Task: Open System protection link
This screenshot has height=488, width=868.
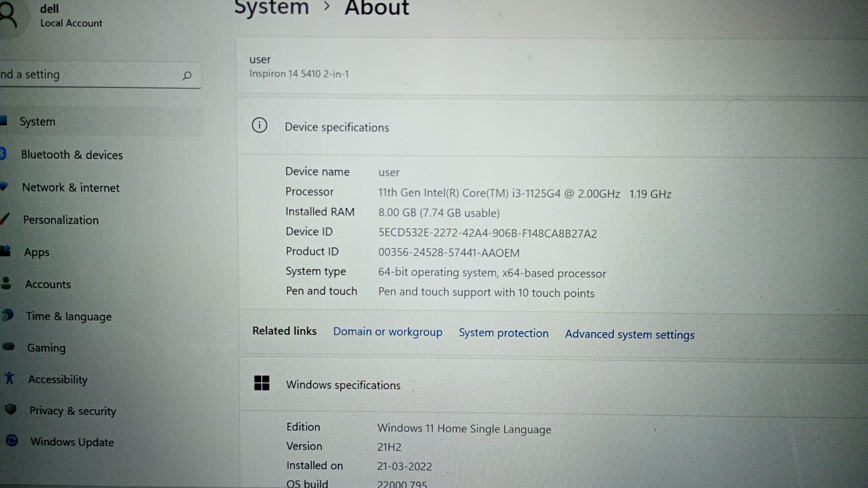Action: (503, 333)
